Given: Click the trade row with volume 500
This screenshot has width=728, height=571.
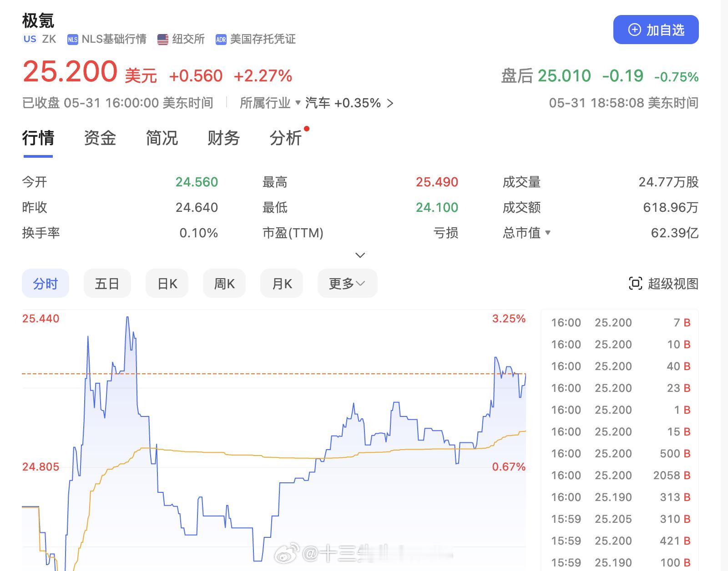Looking at the screenshot, I should [621, 454].
